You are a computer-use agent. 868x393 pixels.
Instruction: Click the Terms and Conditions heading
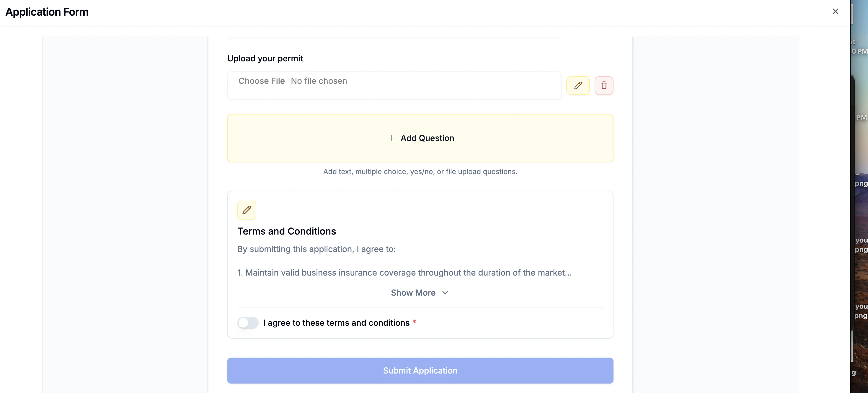(286, 231)
